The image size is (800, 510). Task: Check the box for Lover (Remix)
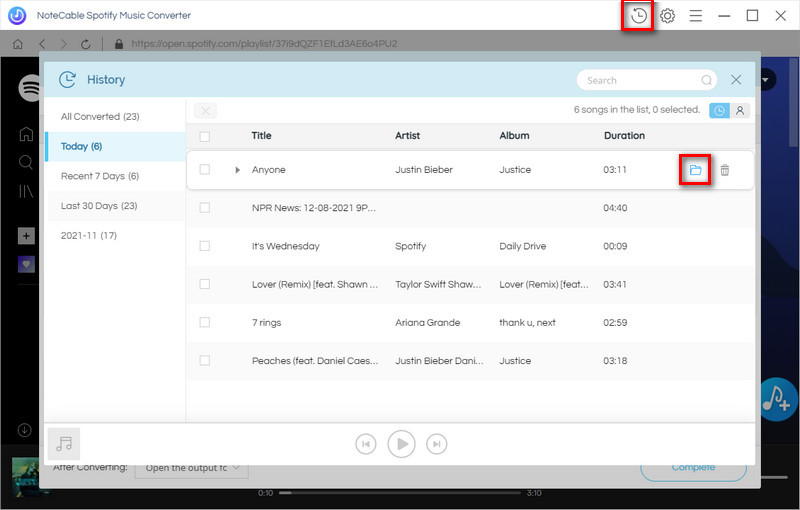(x=205, y=284)
